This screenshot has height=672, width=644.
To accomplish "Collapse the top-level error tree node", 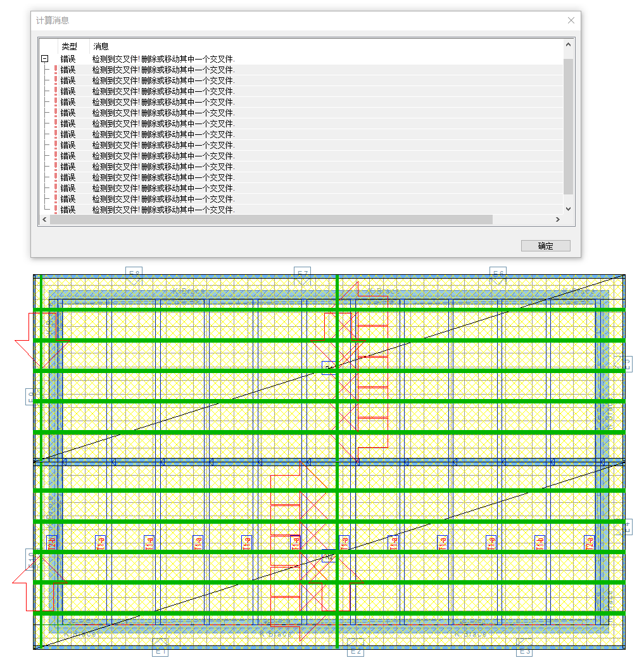I will pyautogui.click(x=44, y=59).
